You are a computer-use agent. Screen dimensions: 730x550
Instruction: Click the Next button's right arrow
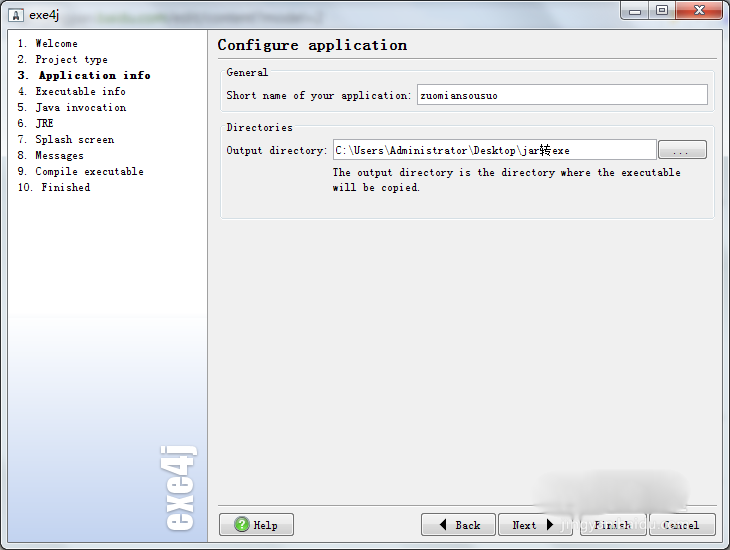(550, 525)
